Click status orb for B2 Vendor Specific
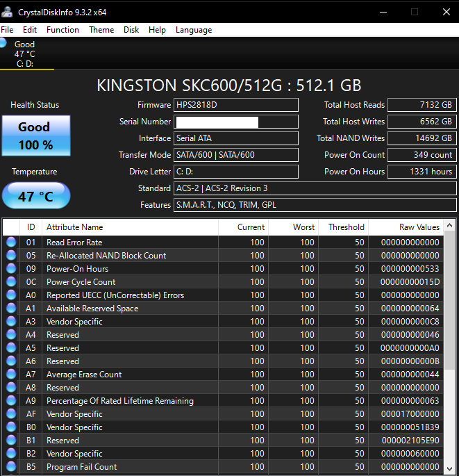 click(x=11, y=454)
